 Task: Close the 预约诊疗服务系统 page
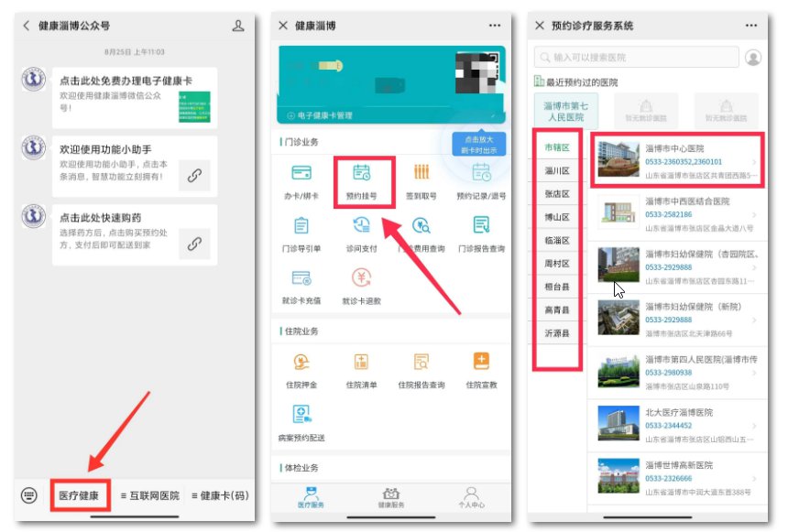tap(540, 26)
